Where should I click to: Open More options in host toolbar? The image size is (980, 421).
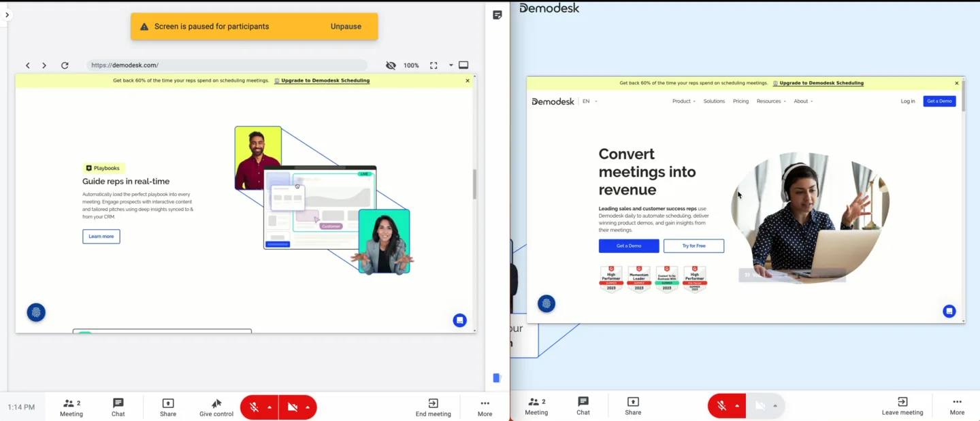click(x=485, y=407)
